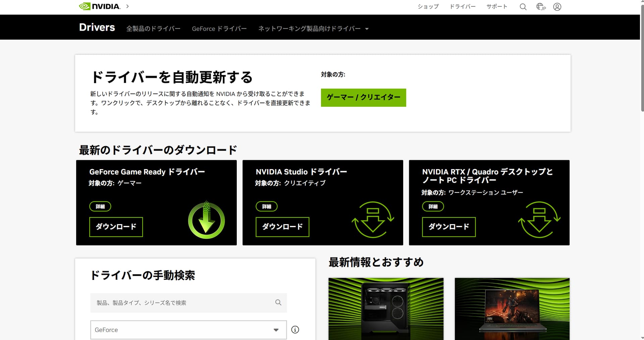This screenshot has width=644, height=340.
Task: Open the region/language globe selector
Action: pyautogui.click(x=541, y=7)
